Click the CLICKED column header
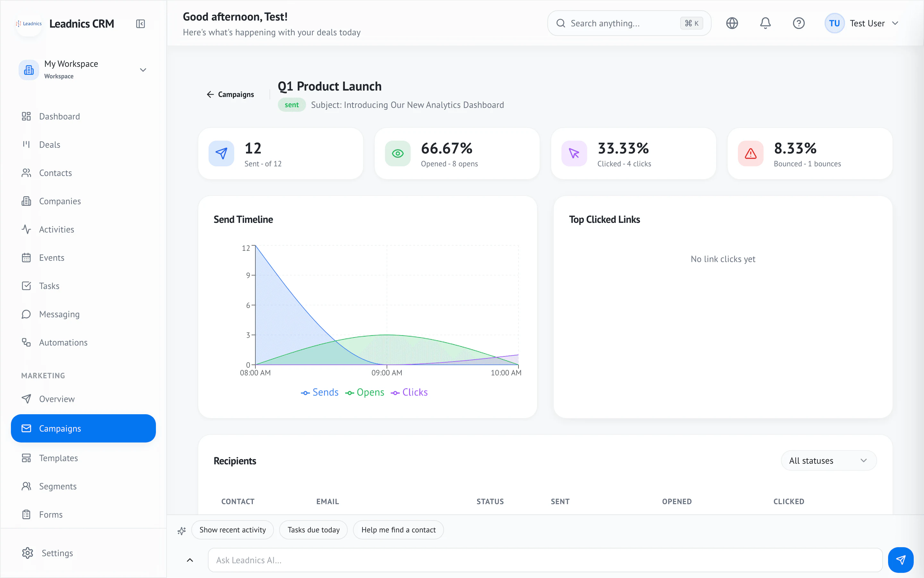 789,502
